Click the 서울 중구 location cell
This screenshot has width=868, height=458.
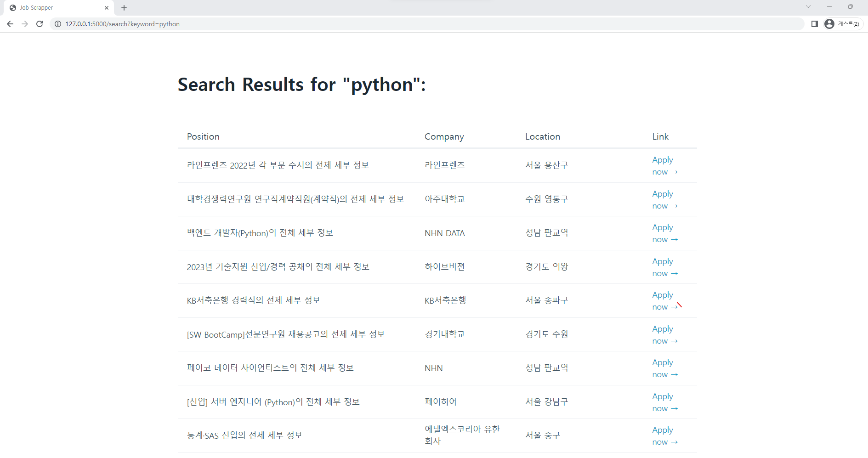(x=543, y=435)
